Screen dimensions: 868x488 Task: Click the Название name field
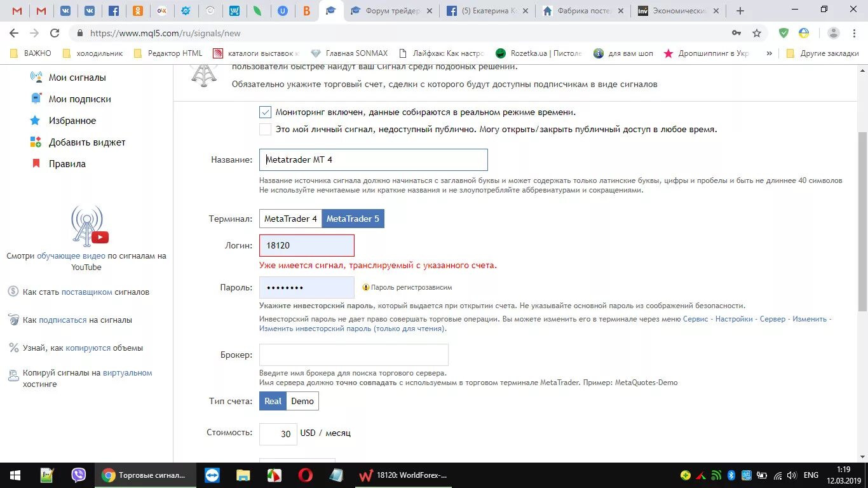374,159
